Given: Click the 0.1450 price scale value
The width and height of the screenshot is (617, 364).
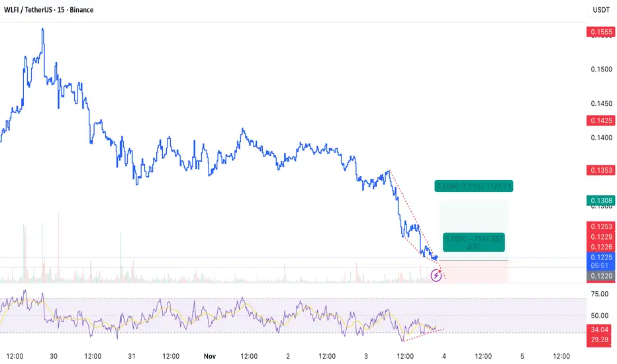Looking at the screenshot, I should (x=601, y=103).
